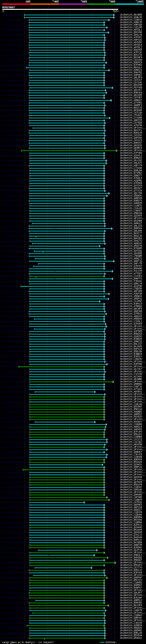Select the UniRef100_B9RXX4 label
Viewport: 146px width, 644px height.
pyautogui.click(x=131, y=93)
